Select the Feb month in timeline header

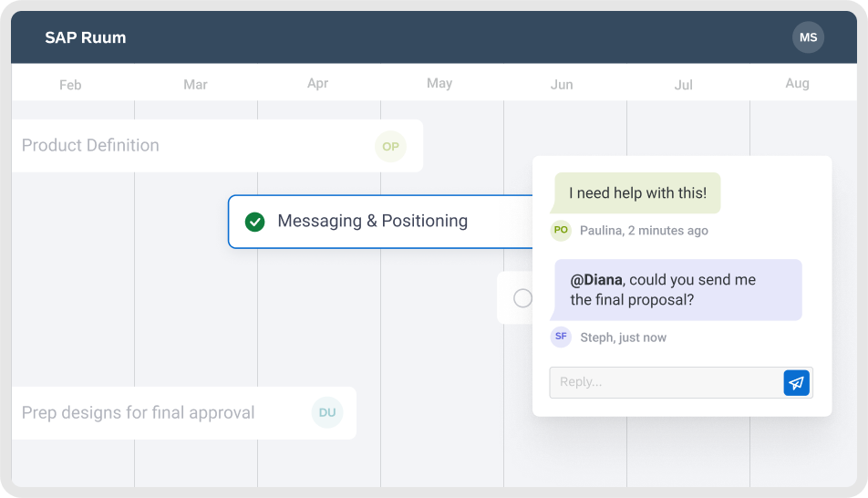click(x=70, y=85)
